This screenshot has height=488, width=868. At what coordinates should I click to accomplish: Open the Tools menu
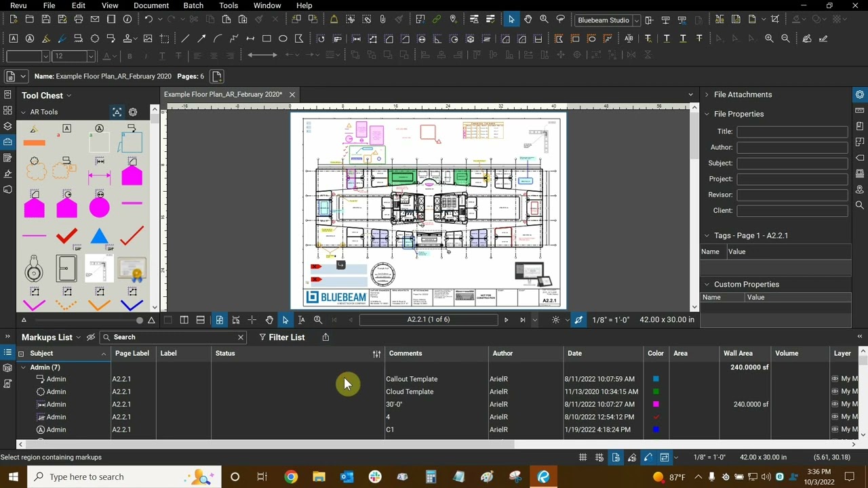229,5
